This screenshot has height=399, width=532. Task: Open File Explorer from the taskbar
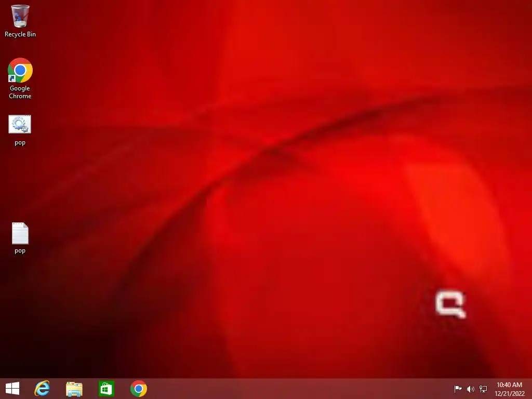tap(74, 389)
